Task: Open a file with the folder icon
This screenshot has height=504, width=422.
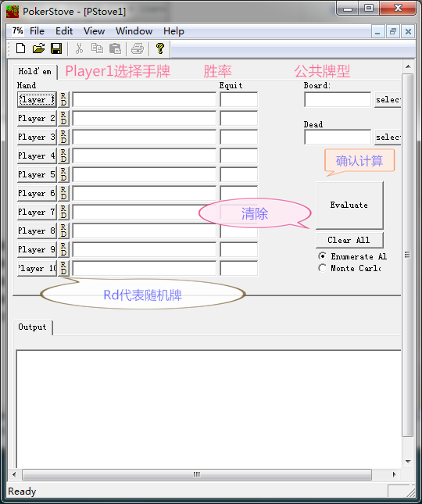Action: [x=38, y=48]
